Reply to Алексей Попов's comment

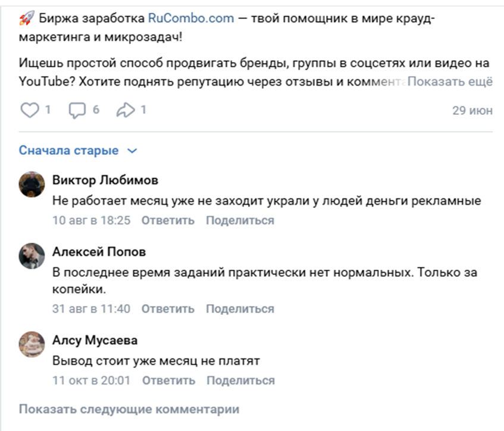168,309
